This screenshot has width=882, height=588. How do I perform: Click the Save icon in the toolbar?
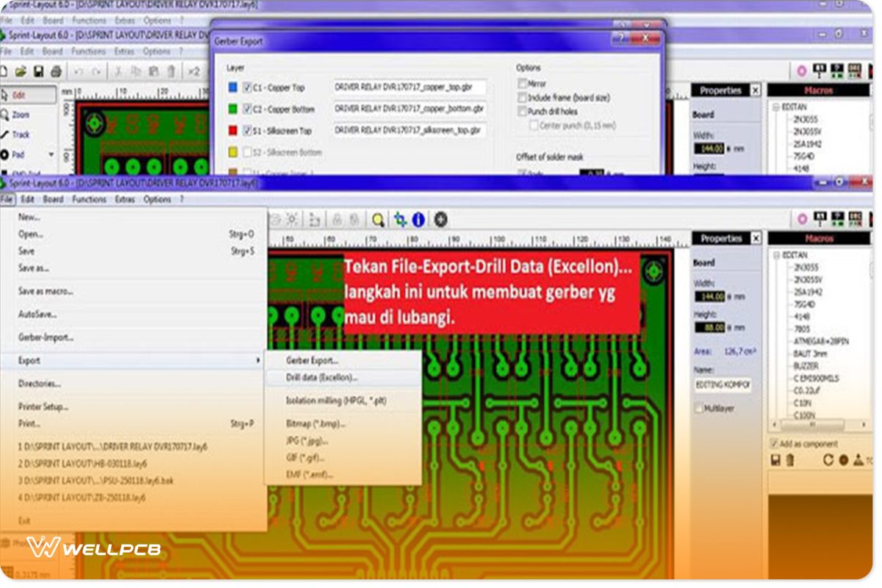[37, 71]
